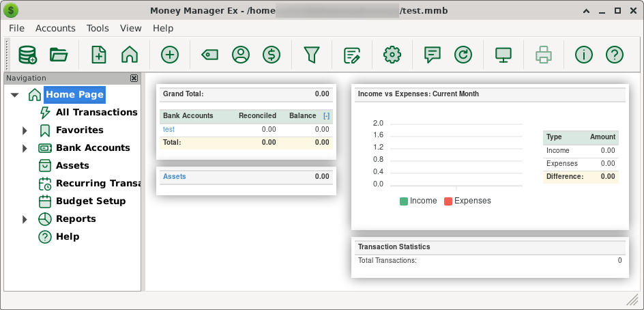
Task: Click the Balance column header
Action: tap(303, 116)
